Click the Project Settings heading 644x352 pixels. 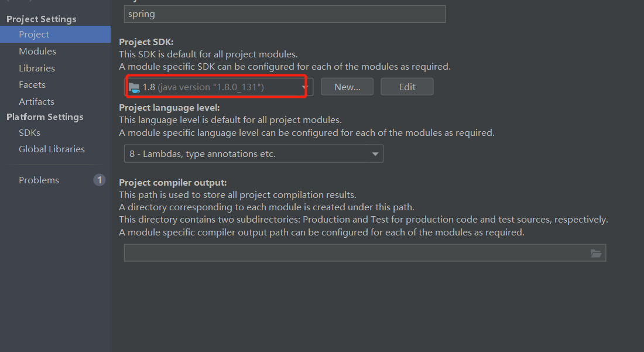click(x=42, y=19)
